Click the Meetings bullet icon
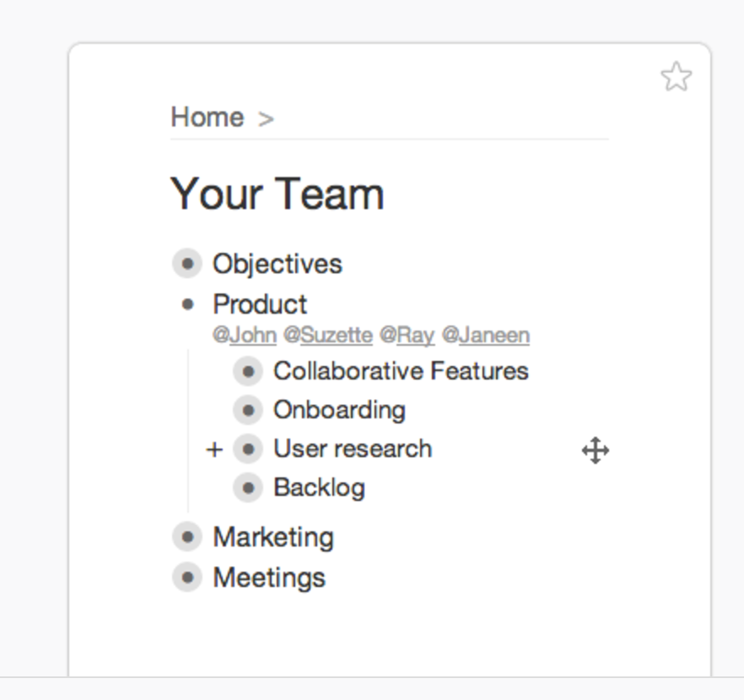 click(187, 578)
